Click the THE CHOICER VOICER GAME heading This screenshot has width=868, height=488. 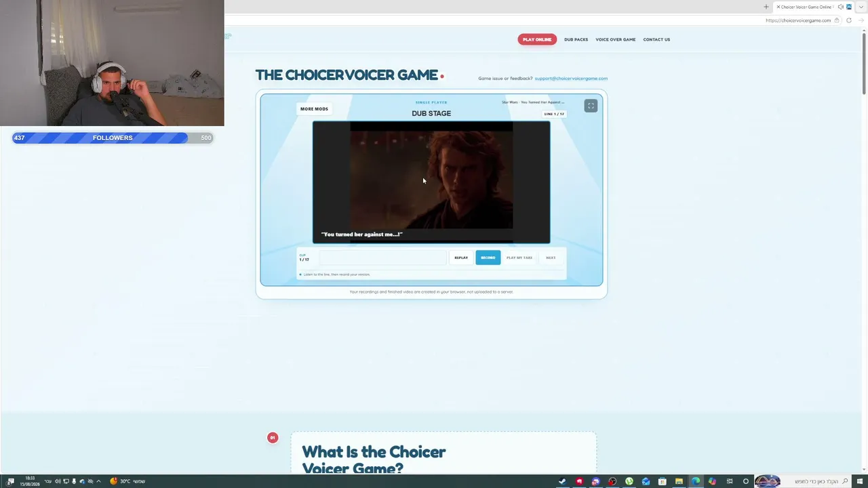(347, 75)
